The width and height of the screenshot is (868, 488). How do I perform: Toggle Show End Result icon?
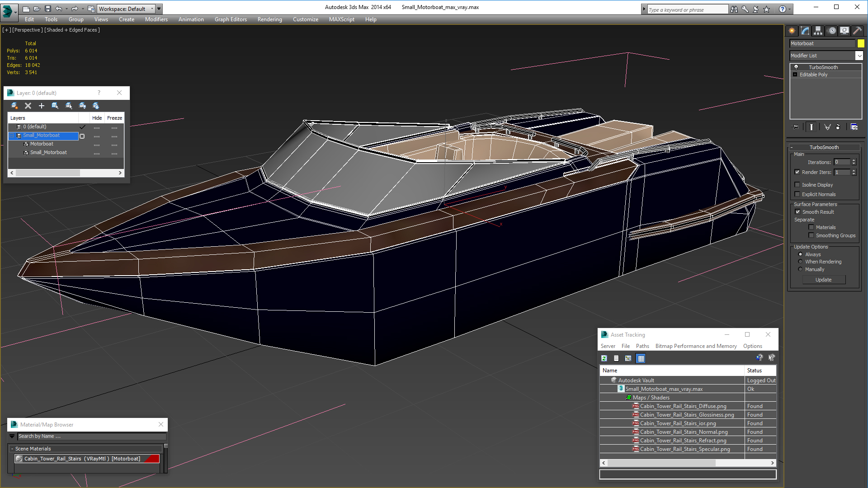tap(811, 127)
